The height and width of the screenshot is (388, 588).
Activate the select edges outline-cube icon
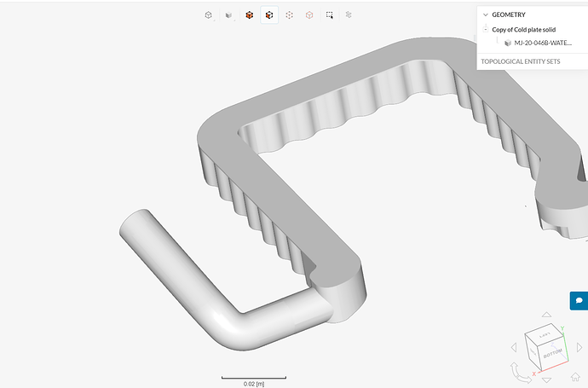point(309,15)
